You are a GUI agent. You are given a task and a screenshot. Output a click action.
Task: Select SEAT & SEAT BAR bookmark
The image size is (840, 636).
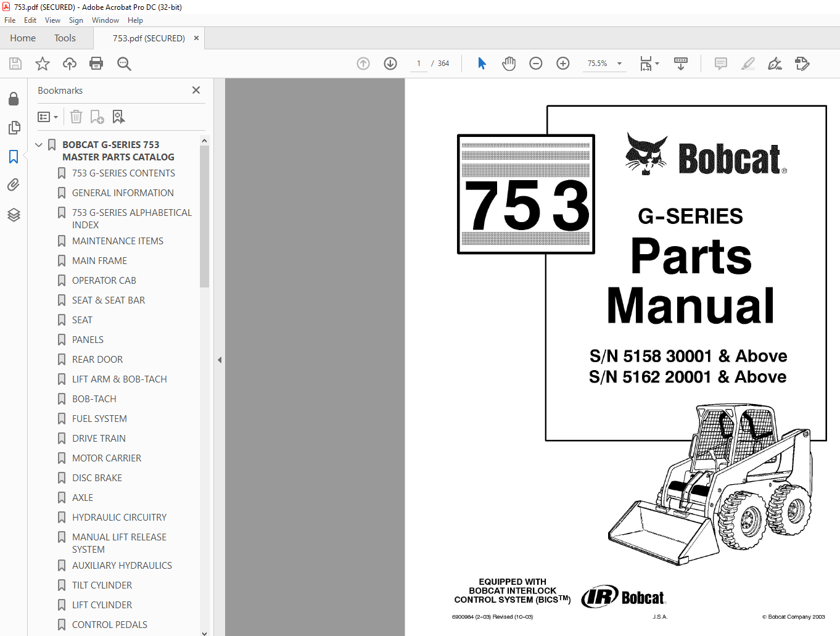(x=109, y=300)
